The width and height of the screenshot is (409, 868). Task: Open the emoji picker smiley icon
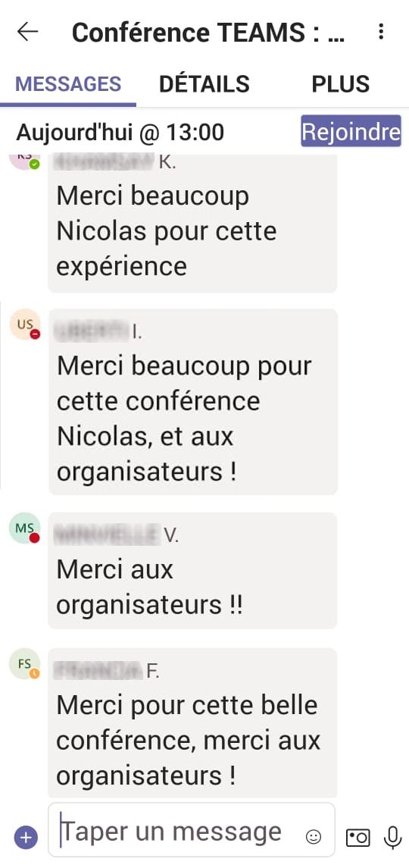click(x=314, y=837)
